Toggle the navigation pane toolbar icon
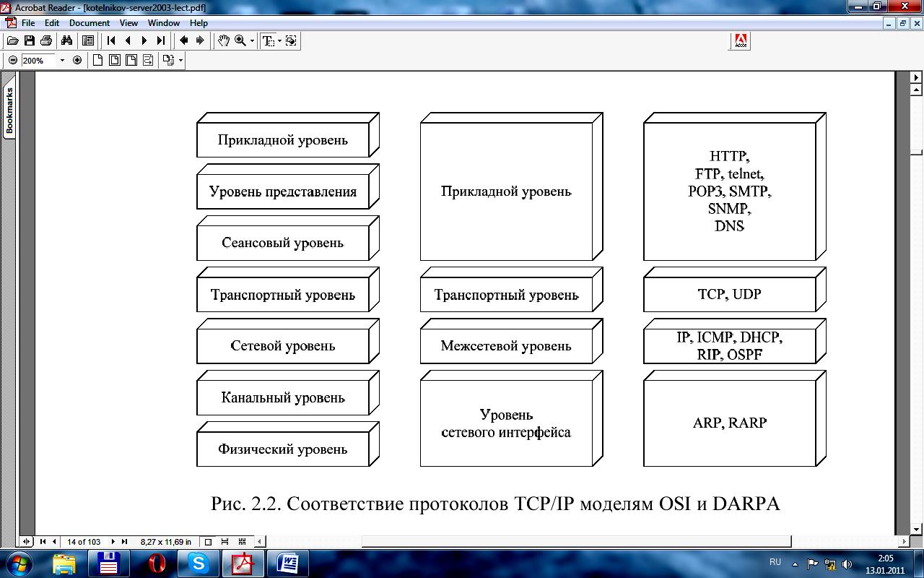The width and height of the screenshot is (924, 578). tap(88, 40)
